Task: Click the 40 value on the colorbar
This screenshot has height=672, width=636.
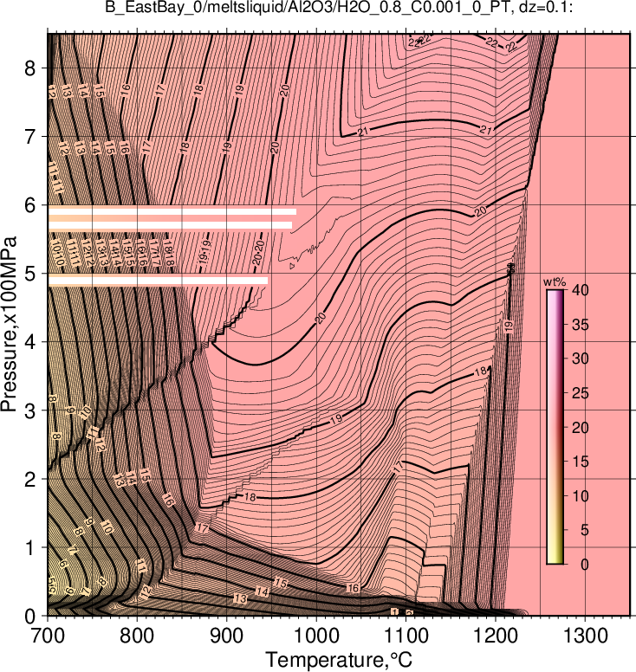Action: click(581, 290)
